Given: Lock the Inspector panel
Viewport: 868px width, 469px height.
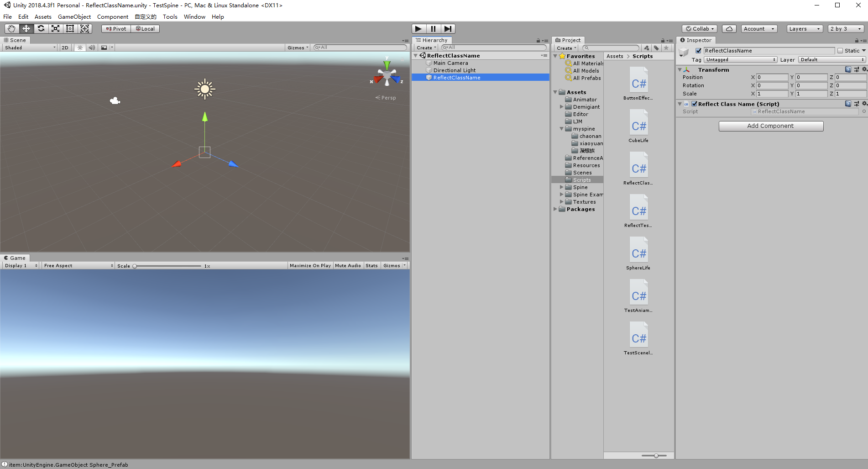Looking at the screenshot, I should 857,41.
